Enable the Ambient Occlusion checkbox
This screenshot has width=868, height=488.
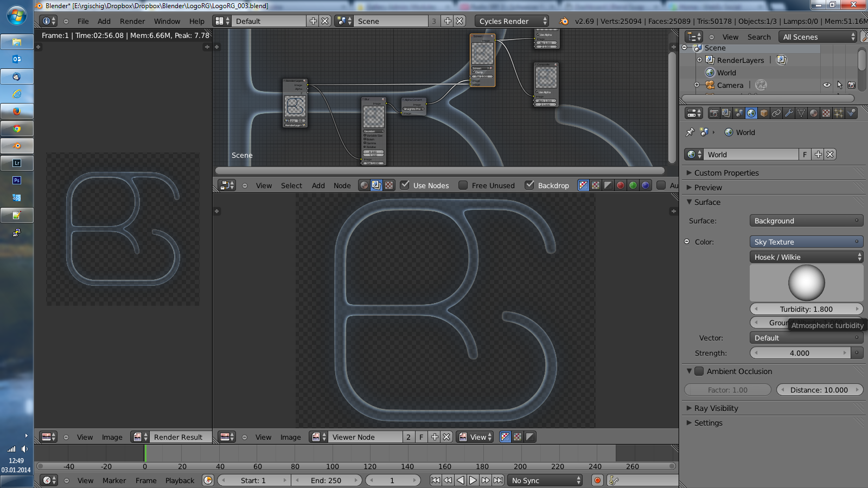click(699, 371)
